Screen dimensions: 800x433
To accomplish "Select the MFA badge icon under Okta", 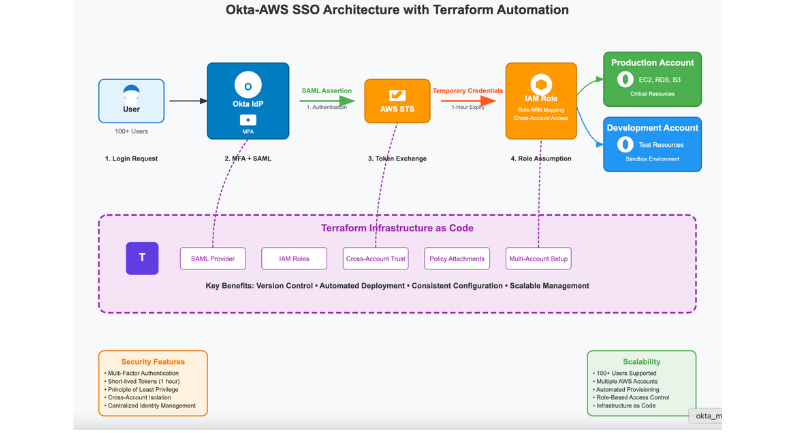I will click(x=248, y=119).
